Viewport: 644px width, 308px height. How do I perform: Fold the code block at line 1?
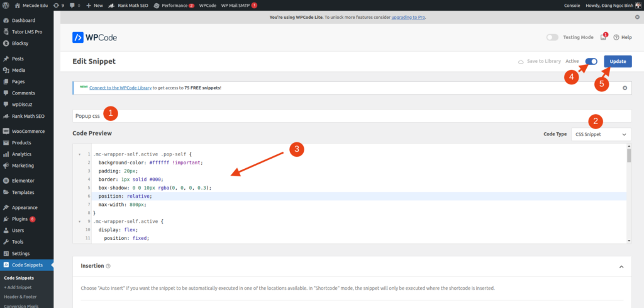pyautogui.click(x=79, y=154)
